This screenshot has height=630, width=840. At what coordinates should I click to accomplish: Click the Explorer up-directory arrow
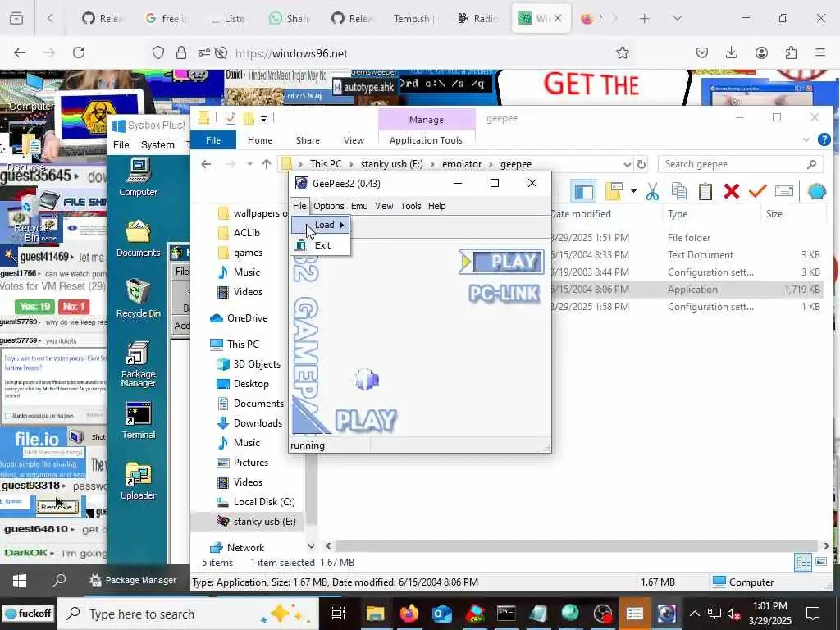(267, 164)
